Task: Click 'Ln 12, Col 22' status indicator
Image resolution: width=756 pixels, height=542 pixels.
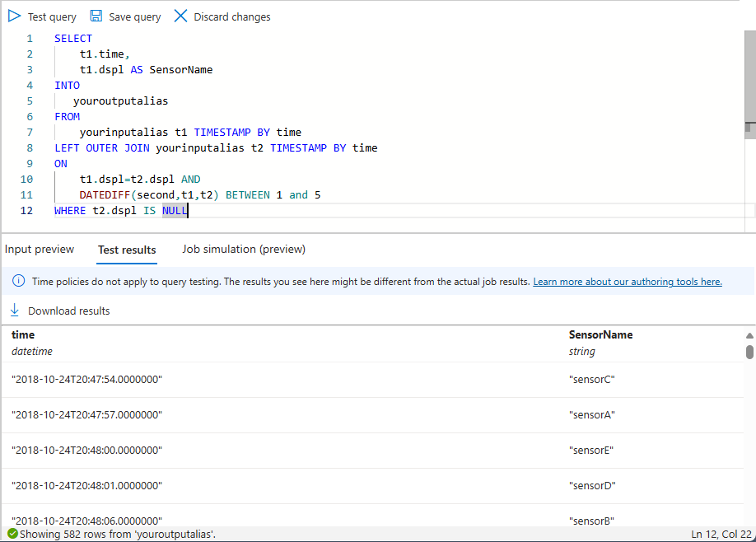Action: [721, 534]
